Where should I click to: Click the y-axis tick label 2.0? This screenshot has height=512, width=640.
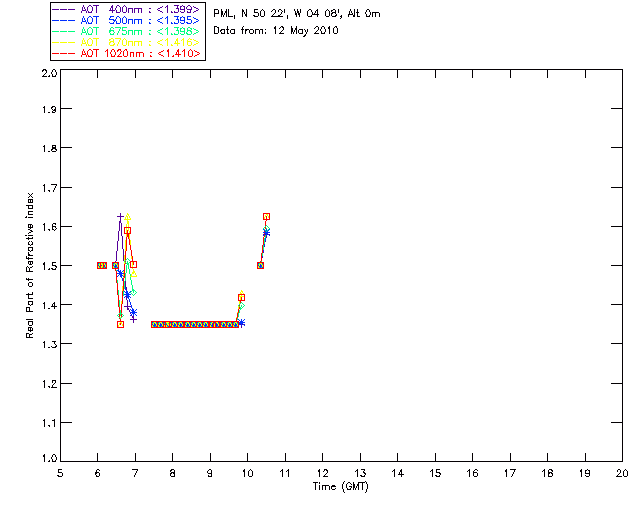tap(49, 73)
